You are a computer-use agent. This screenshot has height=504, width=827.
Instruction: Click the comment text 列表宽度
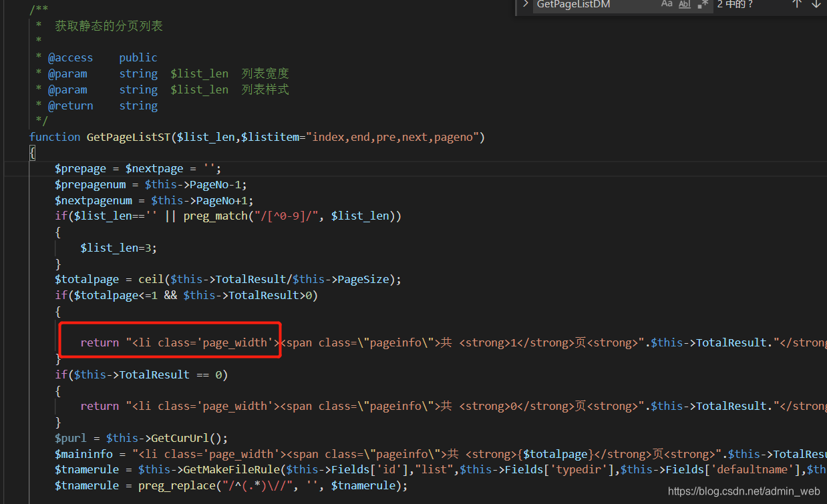click(x=265, y=73)
